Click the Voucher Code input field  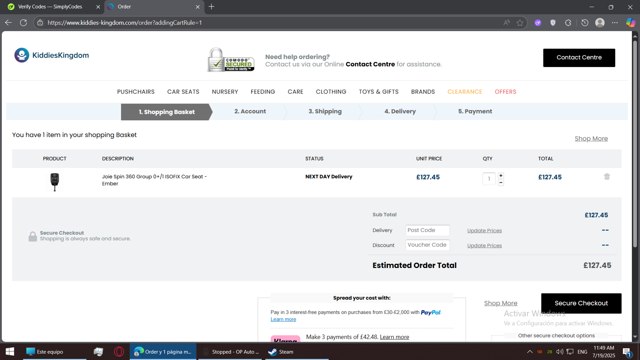tap(427, 245)
